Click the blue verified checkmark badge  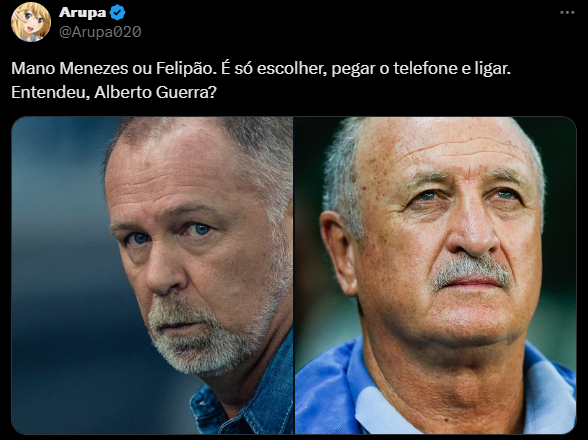click(118, 12)
